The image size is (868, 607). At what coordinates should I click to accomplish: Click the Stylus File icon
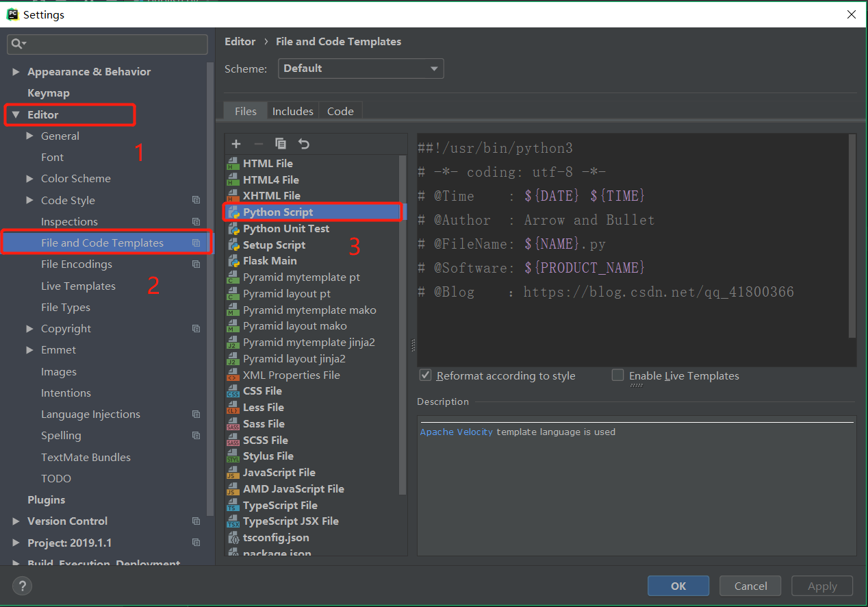[233, 456]
